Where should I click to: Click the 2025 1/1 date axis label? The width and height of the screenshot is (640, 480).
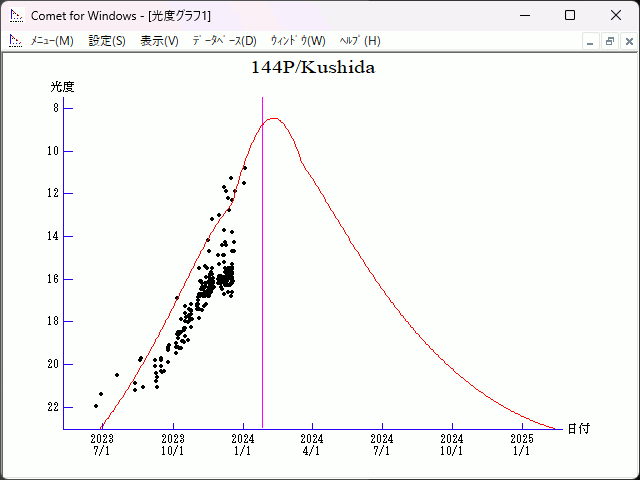(x=521, y=444)
